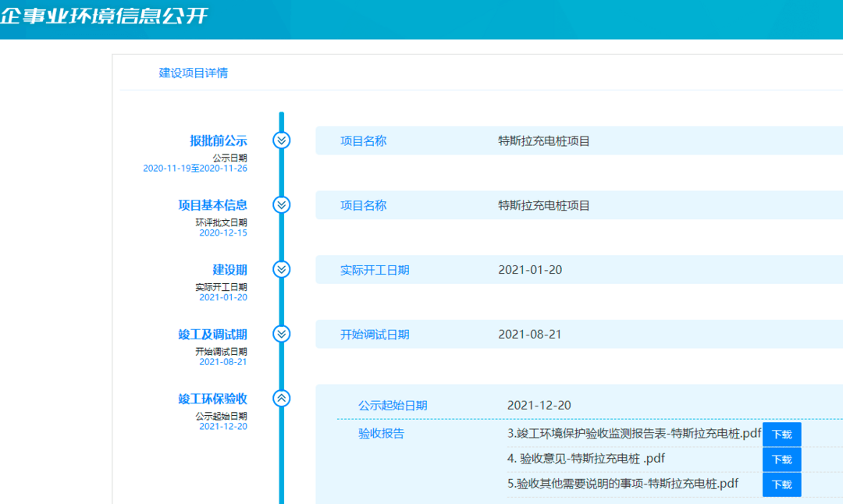Click the 公示起始日期 panel label
The width and height of the screenshot is (843, 504).
pos(393,405)
